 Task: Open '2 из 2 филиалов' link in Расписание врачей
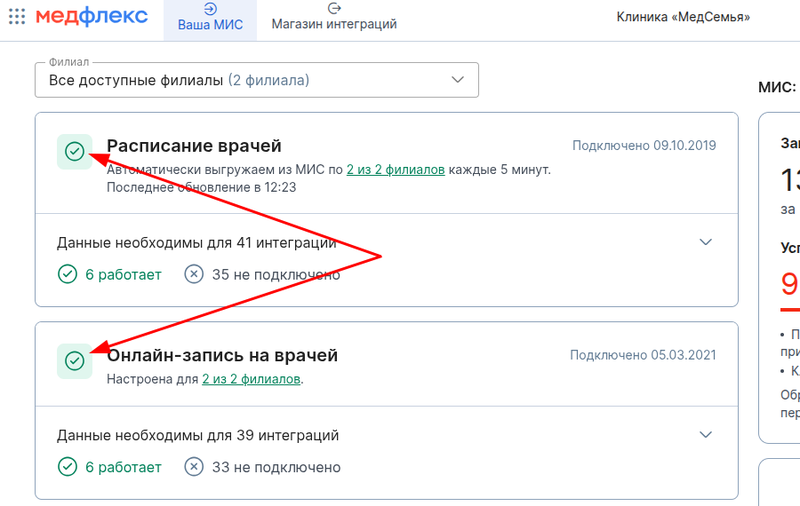(395, 170)
